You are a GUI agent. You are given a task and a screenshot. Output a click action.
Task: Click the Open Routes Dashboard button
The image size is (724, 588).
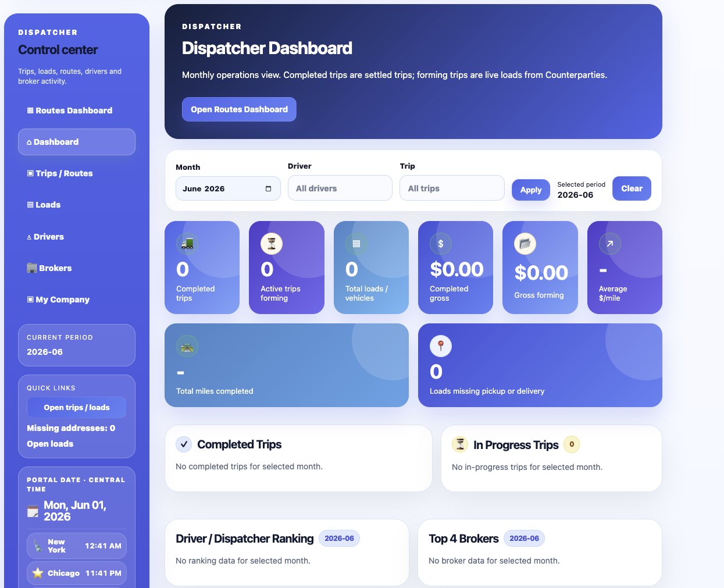coord(239,109)
